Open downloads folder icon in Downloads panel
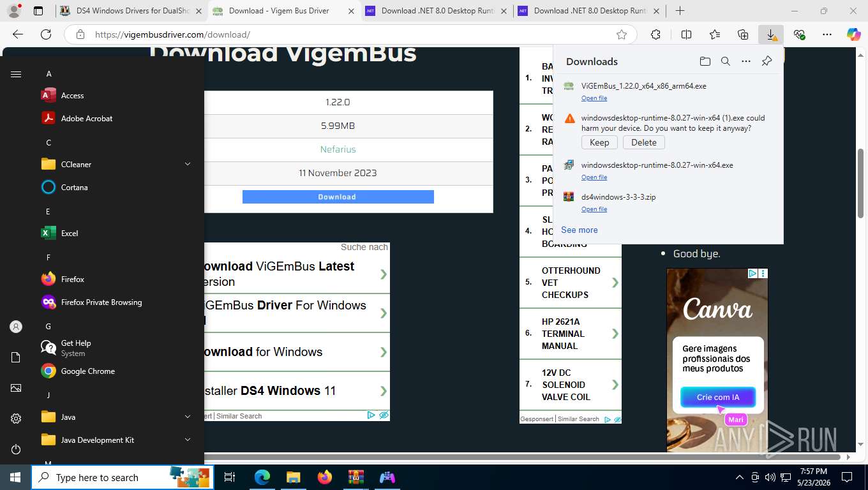 [x=705, y=61]
